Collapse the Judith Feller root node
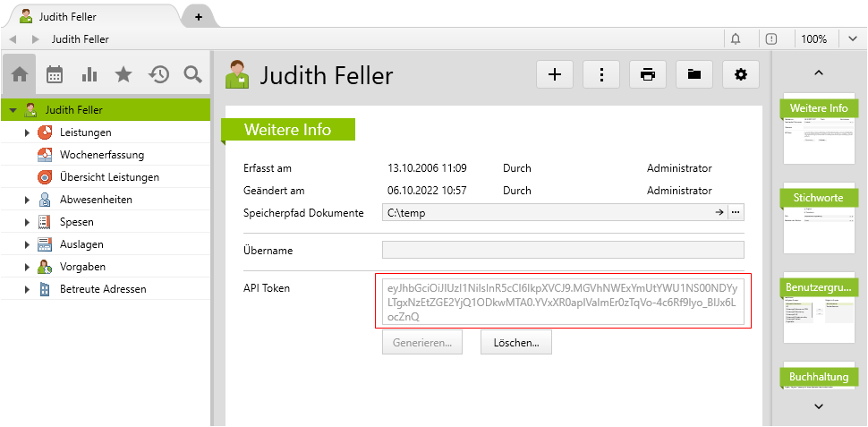This screenshot has width=868, height=427. 13,110
